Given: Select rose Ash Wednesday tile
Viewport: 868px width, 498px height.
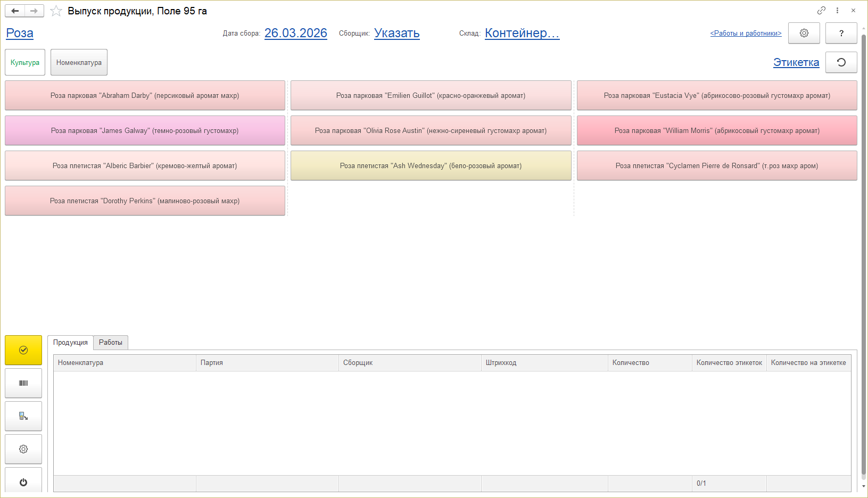Looking at the screenshot, I should (431, 165).
